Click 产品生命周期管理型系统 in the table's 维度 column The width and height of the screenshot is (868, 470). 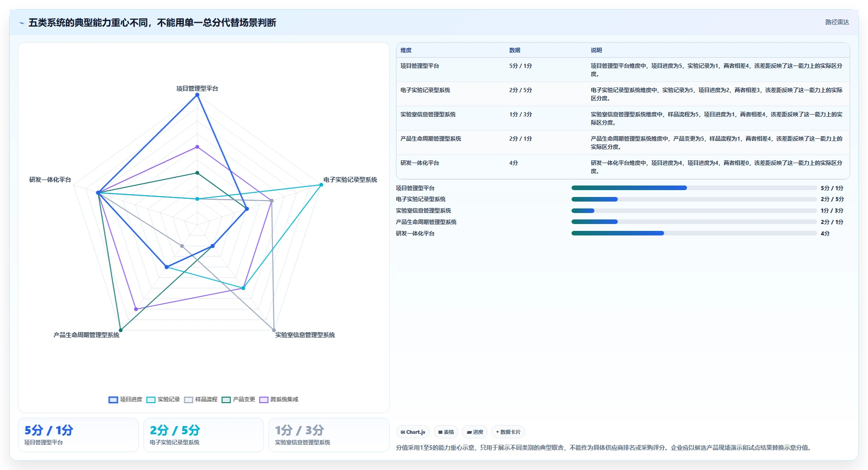[431, 139]
